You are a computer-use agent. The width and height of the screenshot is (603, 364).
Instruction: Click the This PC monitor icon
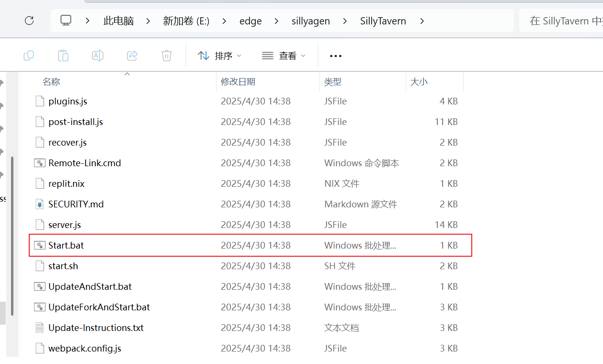[x=66, y=21]
